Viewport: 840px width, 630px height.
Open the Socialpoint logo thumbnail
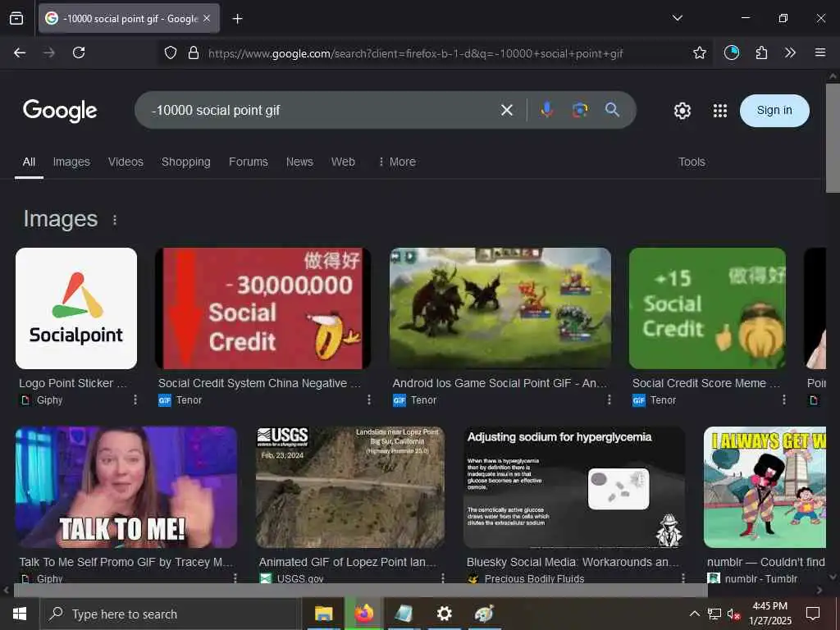pos(76,308)
